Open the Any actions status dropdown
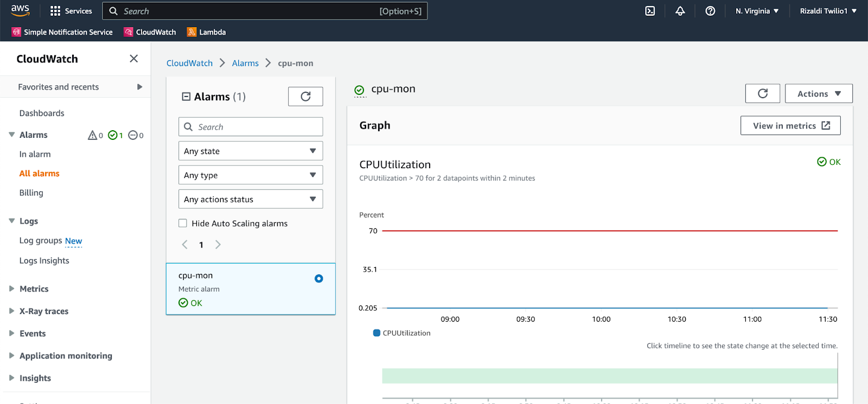Image resolution: width=868 pixels, height=404 pixels. point(251,199)
